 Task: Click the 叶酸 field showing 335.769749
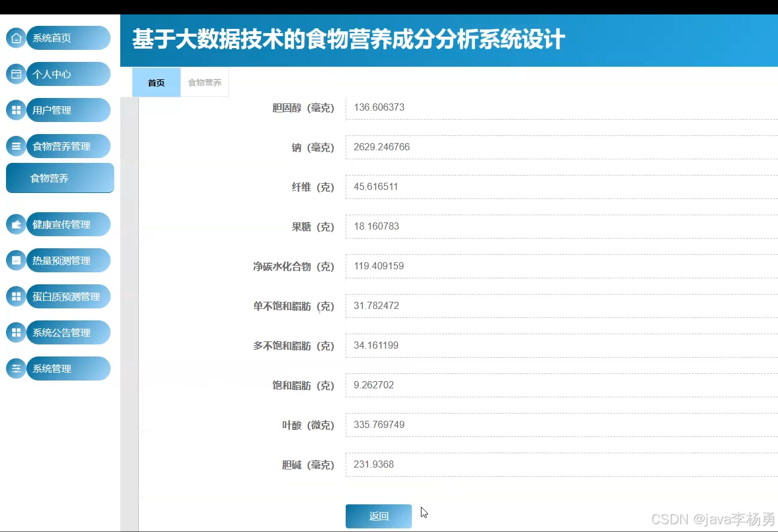pyautogui.click(x=562, y=425)
